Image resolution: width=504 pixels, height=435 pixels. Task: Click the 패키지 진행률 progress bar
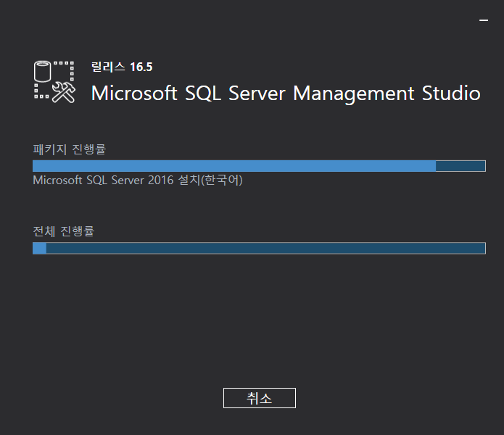(x=259, y=166)
